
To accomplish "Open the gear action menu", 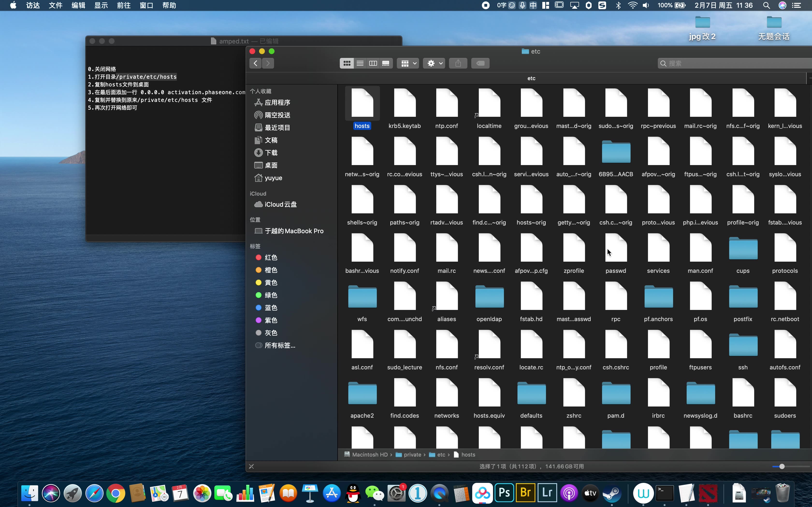I will (x=434, y=63).
